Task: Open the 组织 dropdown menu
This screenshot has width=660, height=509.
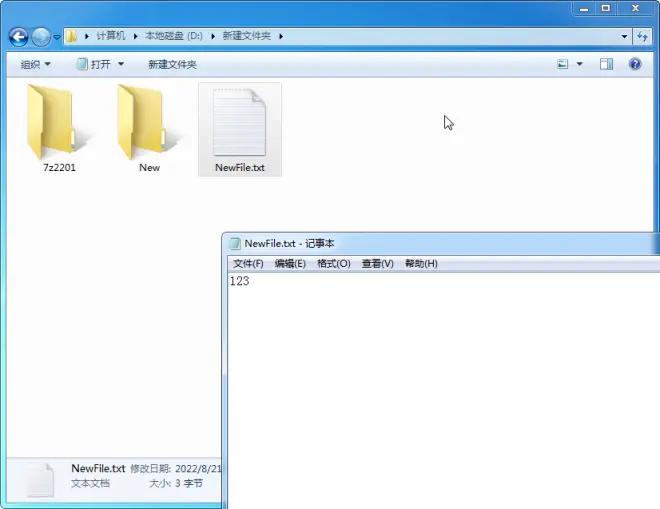Action: 35,64
